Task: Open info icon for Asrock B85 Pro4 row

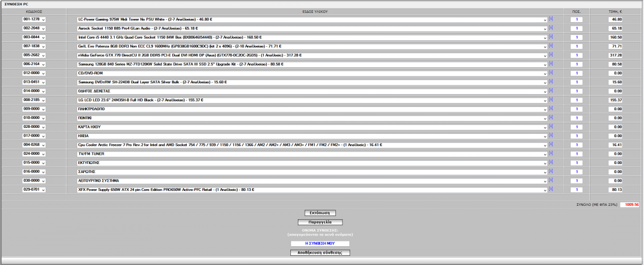Action: pos(551,28)
